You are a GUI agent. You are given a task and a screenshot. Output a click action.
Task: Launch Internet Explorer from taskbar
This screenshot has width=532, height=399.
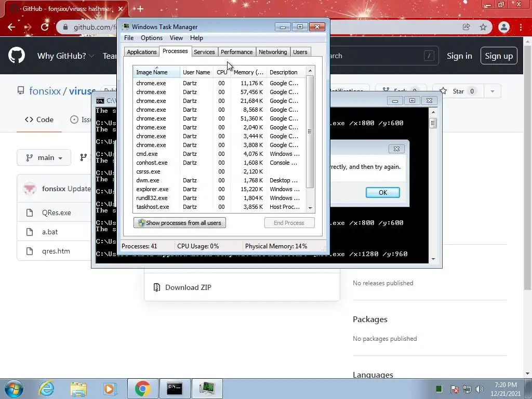[46, 389]
